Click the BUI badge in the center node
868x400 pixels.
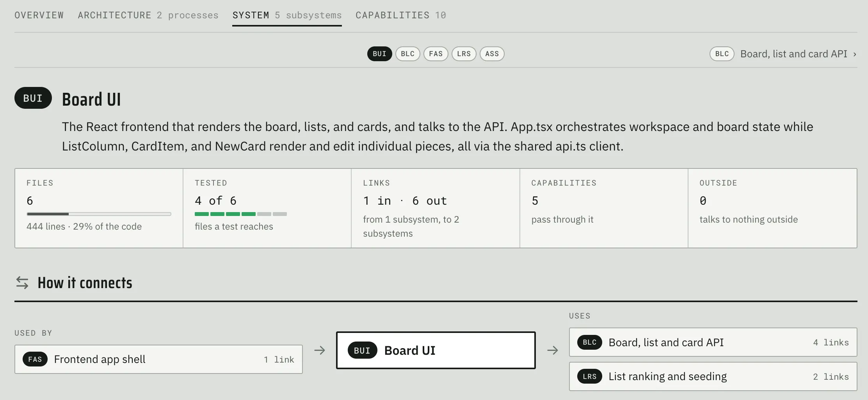point(362,350)
